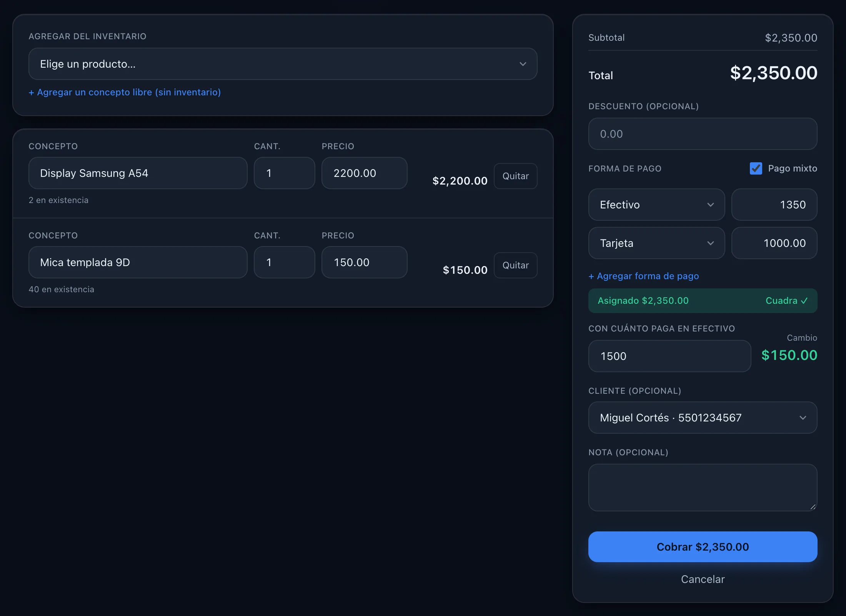This screenshot has width=846, height=616.
Task: Click the 1350 cash amount field
Action: click(774, 205)
